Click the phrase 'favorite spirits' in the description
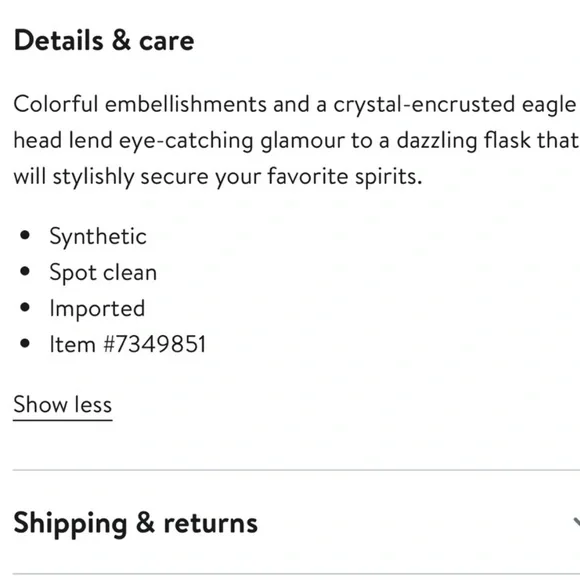 (345, 176)
